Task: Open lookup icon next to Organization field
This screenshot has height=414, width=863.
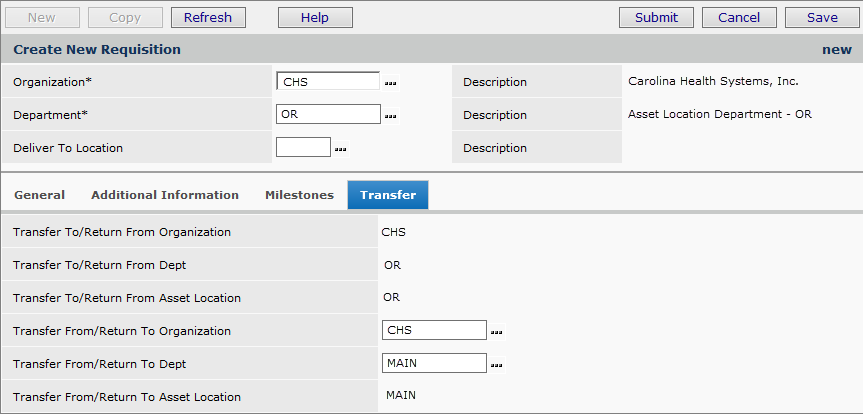Action: coord(391,83)
